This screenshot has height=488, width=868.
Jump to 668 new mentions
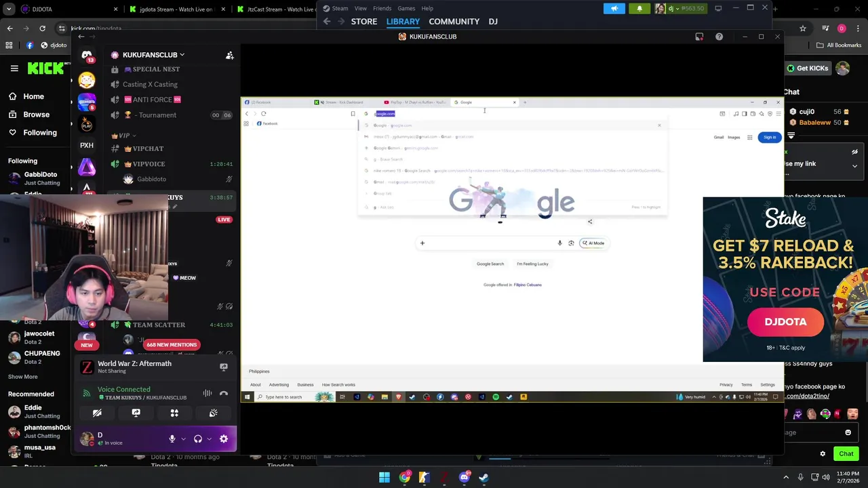click(171, 345)
